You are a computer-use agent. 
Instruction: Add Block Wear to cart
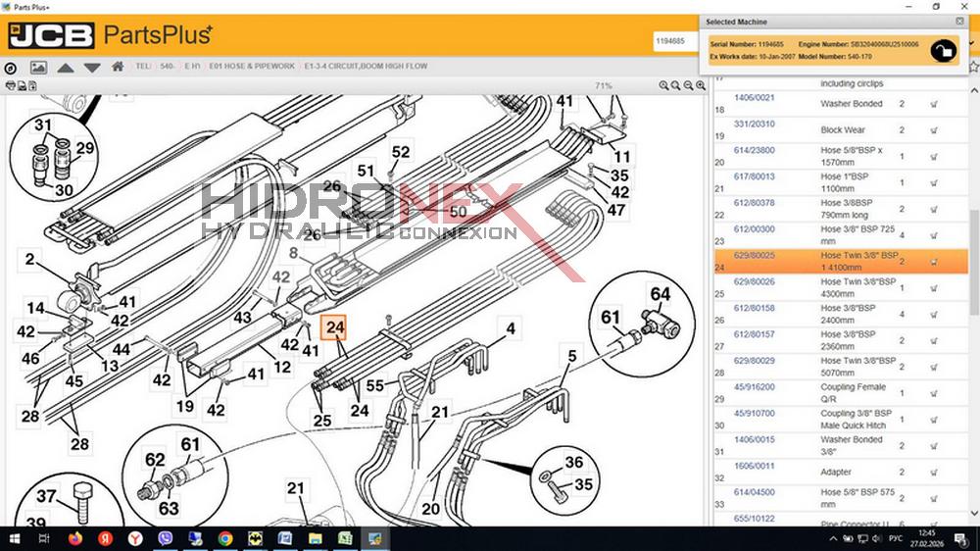(933, 129)
